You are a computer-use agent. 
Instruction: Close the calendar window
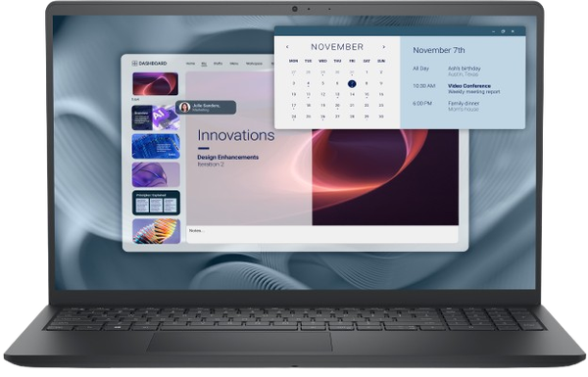click(x=513, y=31)
